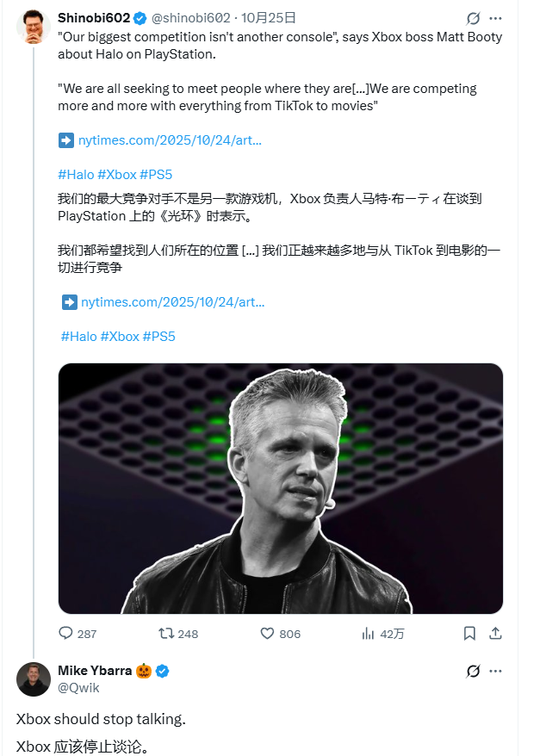Open the reply composer for Shinobi602's post
The width and height of the screenshot is (540, 756).
[x=68, y=633]
